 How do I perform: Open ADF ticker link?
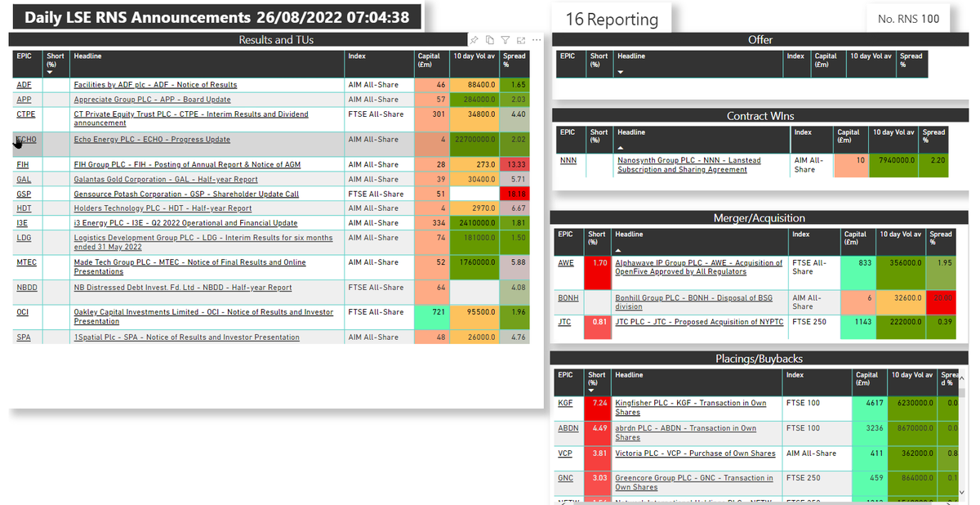coord(24,84)
